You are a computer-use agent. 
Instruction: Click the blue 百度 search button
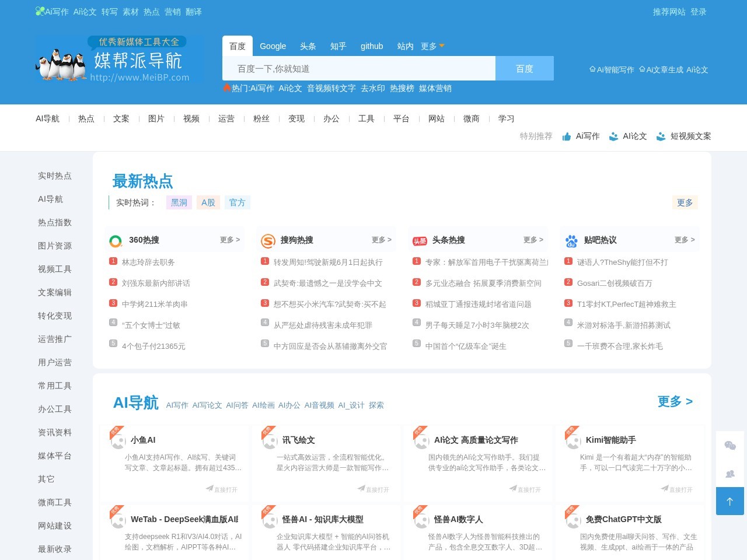click(x=525, y=68)
